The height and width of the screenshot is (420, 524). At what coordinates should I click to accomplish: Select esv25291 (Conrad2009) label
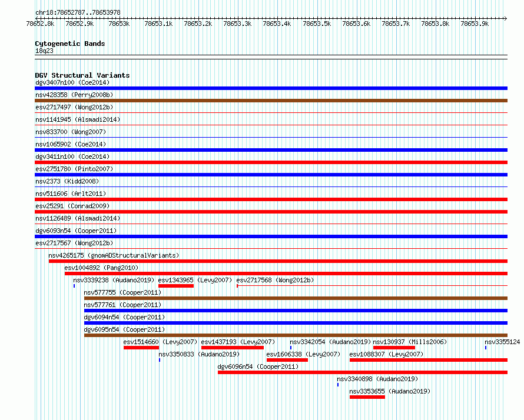tap(72, 206)
